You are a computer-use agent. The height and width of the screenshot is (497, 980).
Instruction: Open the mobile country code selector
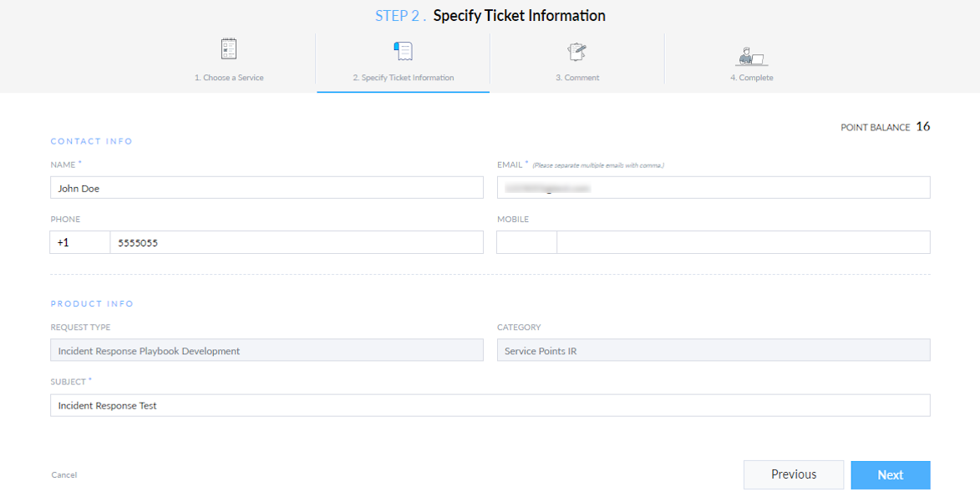tap(526, 241)
